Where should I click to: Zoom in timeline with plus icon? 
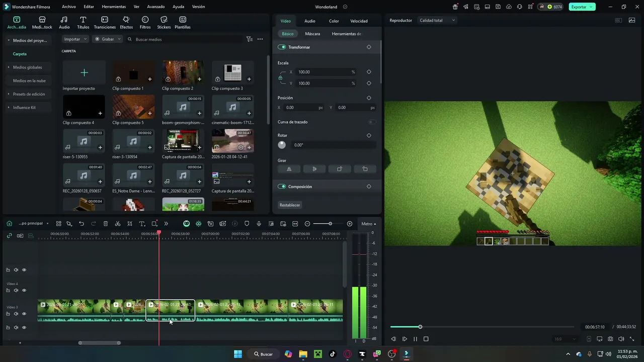350,224
